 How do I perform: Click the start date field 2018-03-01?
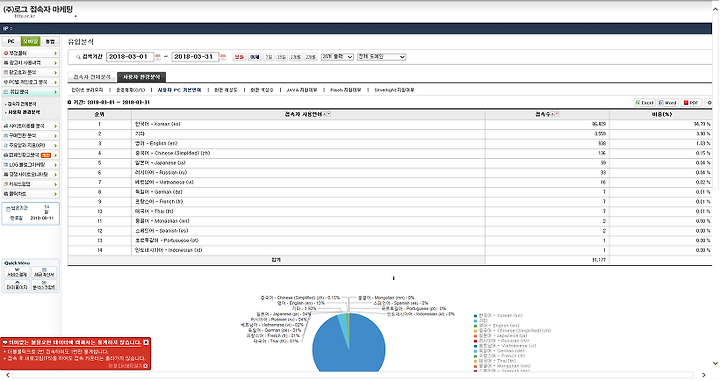[130, 57]
